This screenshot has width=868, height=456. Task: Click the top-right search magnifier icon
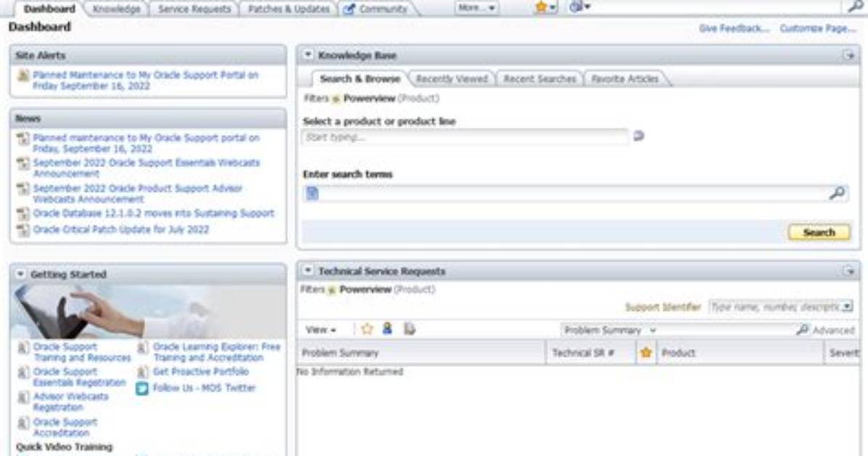(855, 7)
